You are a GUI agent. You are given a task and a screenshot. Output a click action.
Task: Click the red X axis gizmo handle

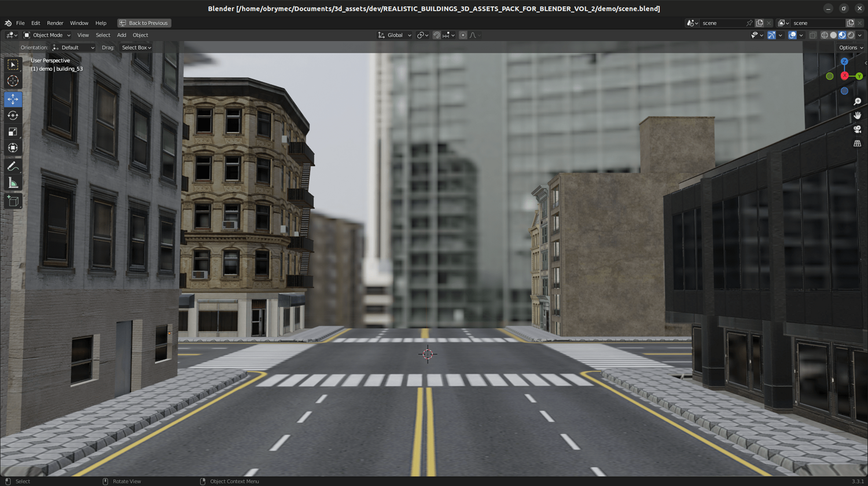click(x=845, y=76)
